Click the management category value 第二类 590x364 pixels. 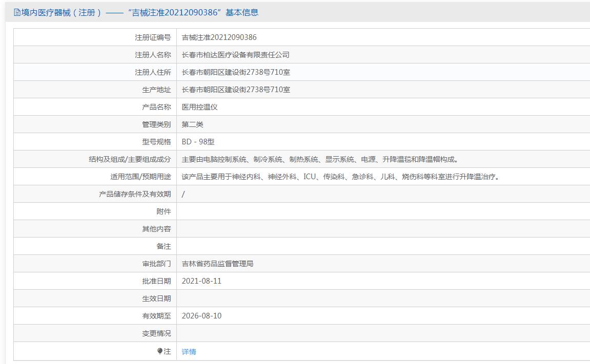coord(193,124)
